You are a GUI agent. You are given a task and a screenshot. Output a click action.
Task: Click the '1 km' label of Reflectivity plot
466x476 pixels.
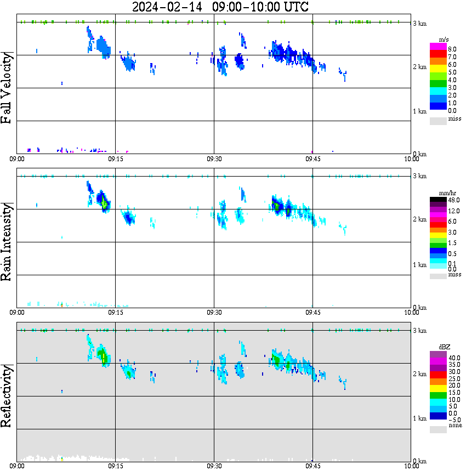(420, 418)
